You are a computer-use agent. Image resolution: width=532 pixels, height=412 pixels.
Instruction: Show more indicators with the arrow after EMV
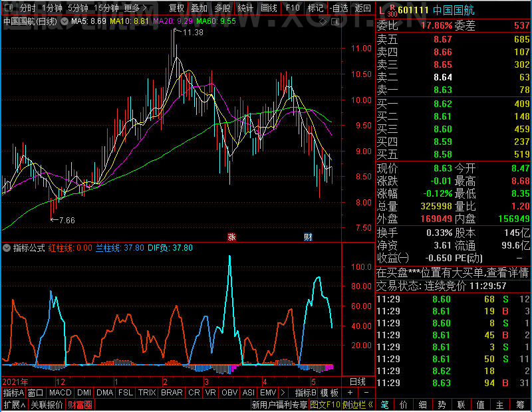[283, 393]
